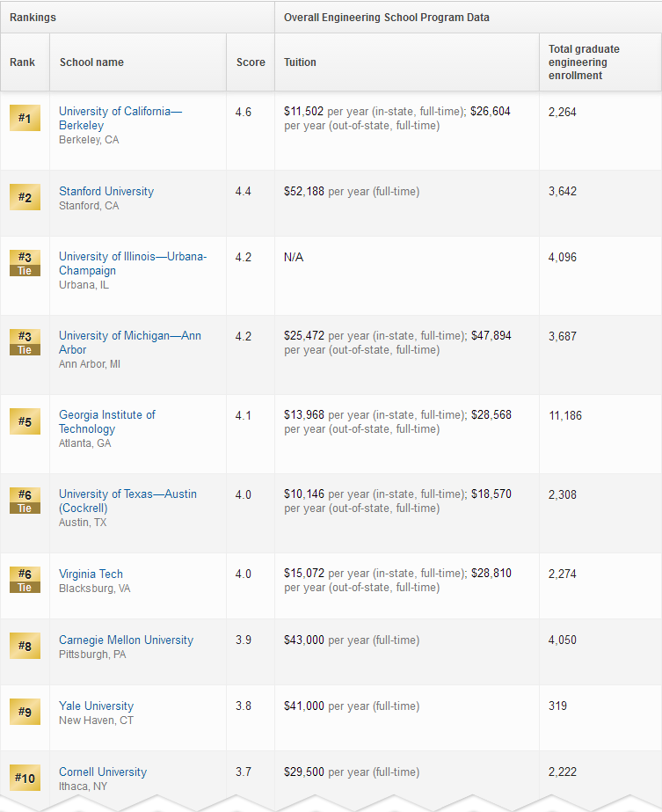Click the #3 Tie badge beside University of Michigan
This screenshot has width=662, height=812.
click(x=25, y=342)
